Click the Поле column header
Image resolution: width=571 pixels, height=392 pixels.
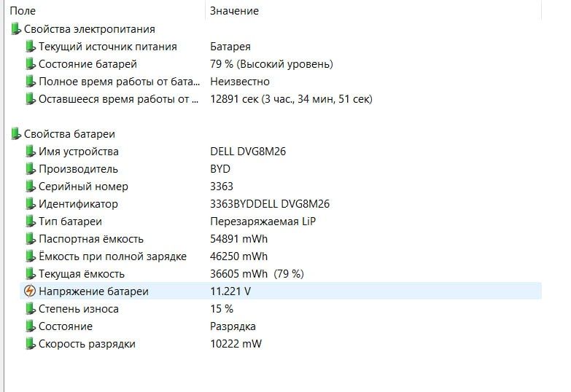23,11
